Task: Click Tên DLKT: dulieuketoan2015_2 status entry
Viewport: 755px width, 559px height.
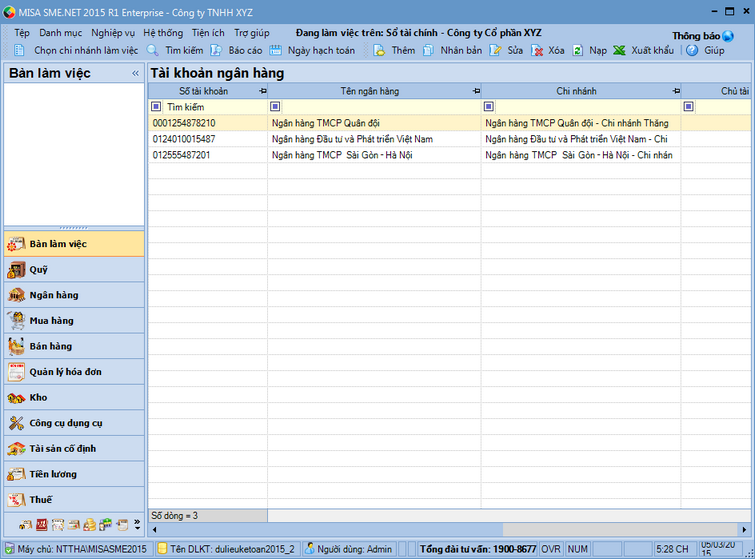Action: tap(227, 549)
